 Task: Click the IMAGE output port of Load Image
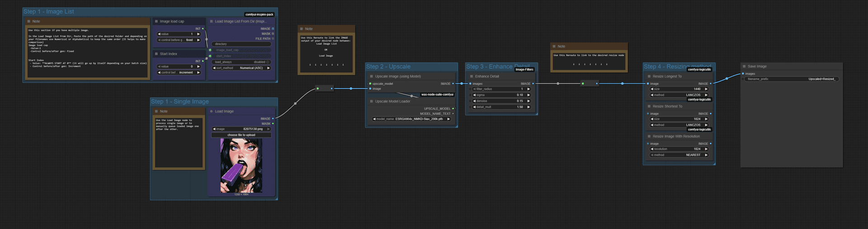[x=273, y=119]
